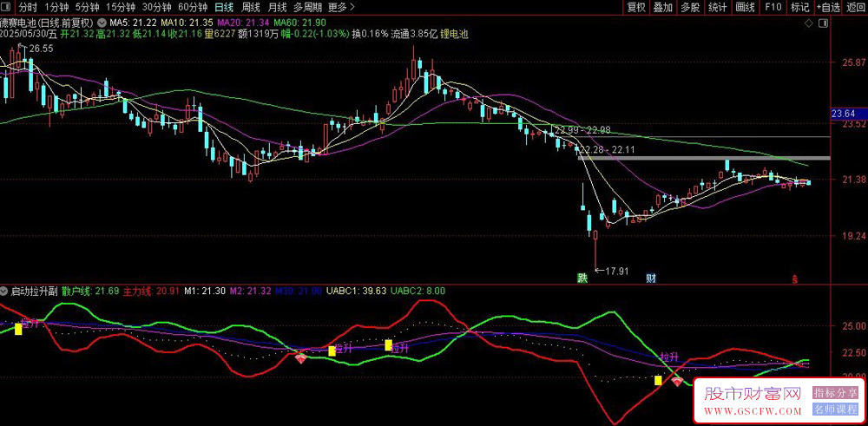Open the 画线 drawing tools button
868x426 pixels.
[x=745, y=7]
